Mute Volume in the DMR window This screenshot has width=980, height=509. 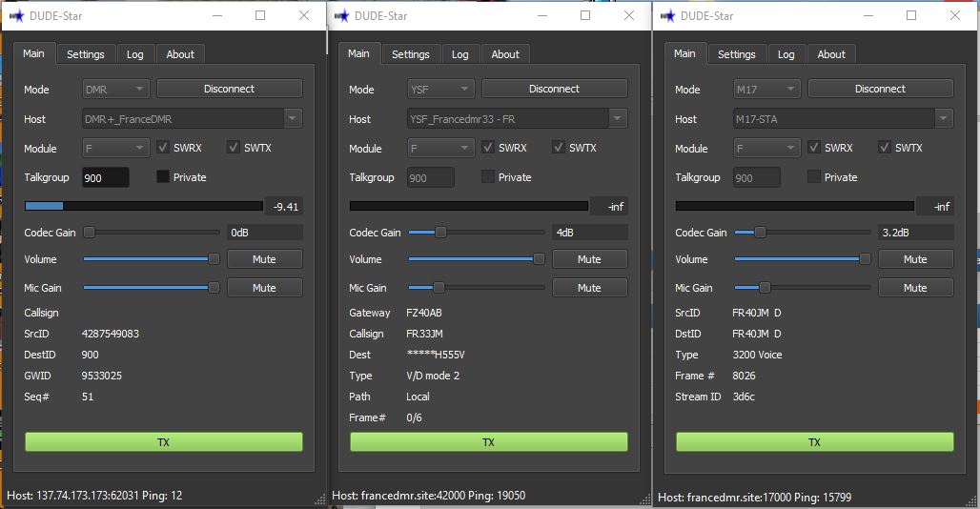click(x=264, y=259)
